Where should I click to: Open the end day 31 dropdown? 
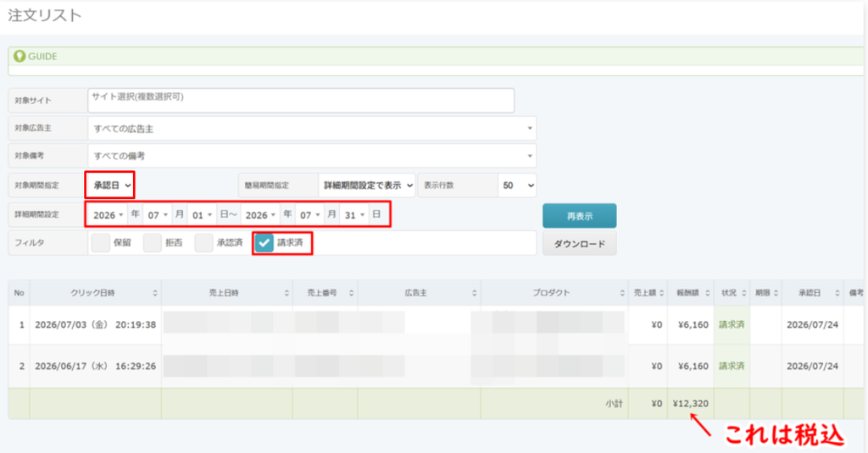tap(354, 215)
